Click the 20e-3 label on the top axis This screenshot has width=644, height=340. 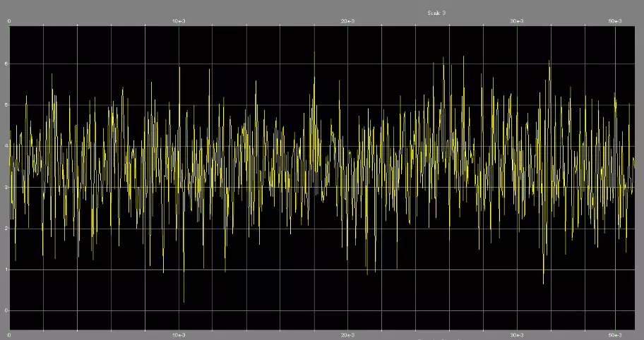point(348,21)
